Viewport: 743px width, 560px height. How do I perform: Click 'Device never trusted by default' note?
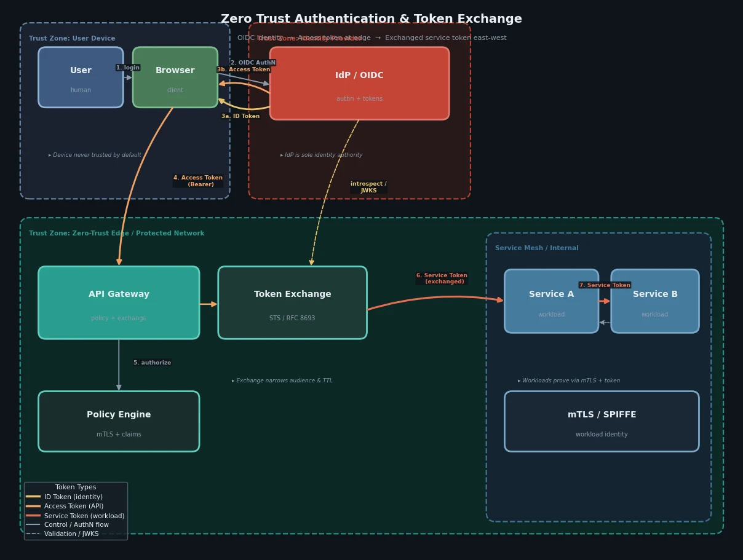(x=95, y=155)
